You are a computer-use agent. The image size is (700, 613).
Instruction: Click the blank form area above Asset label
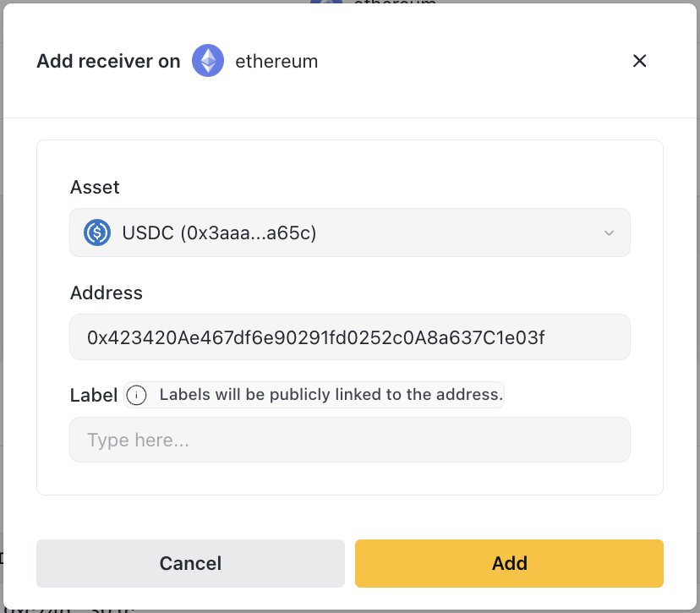[x=349, y=158]
